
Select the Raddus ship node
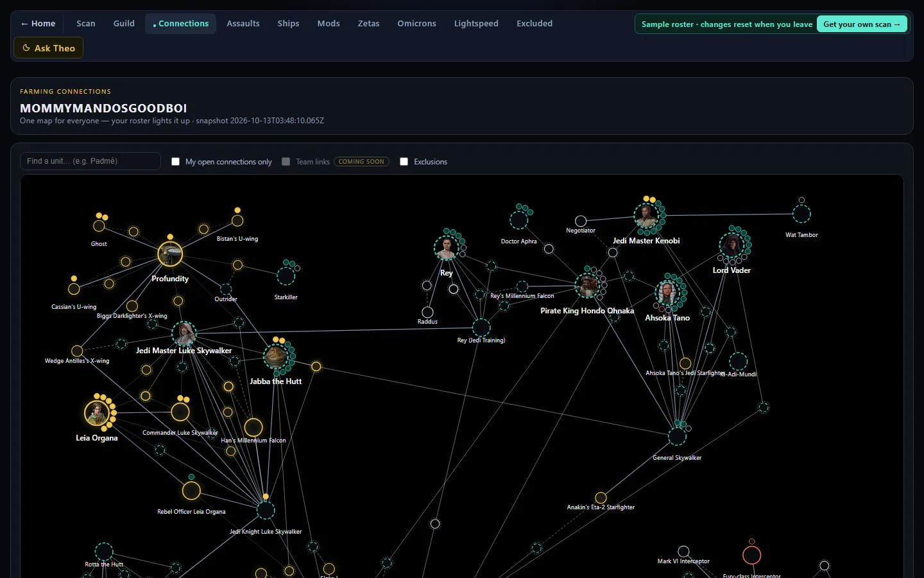point(427,312)
